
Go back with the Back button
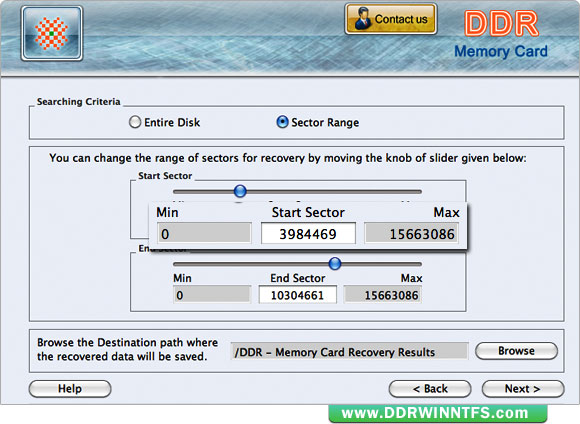click(x=430, y=389)
